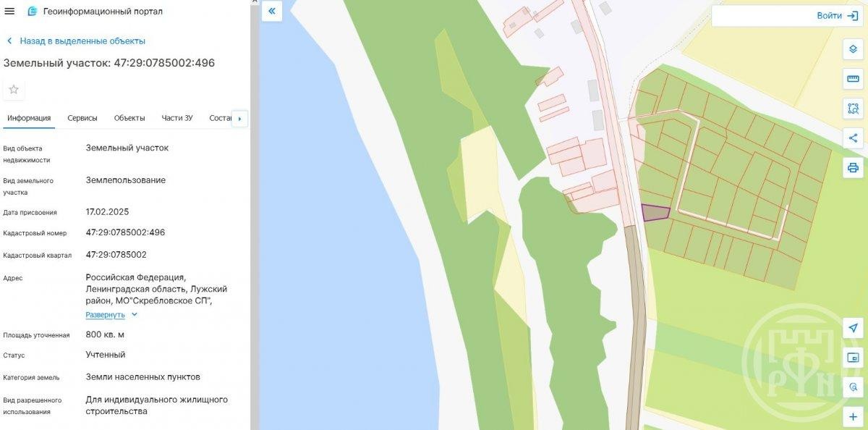Click the share map icon
Viewport: 868px width, 430px height.
853,138
